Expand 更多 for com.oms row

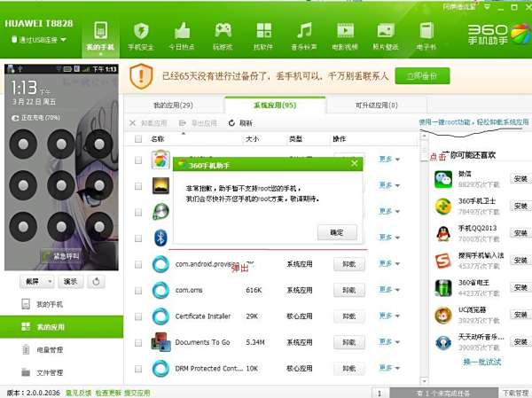click(x=389, y=290)
